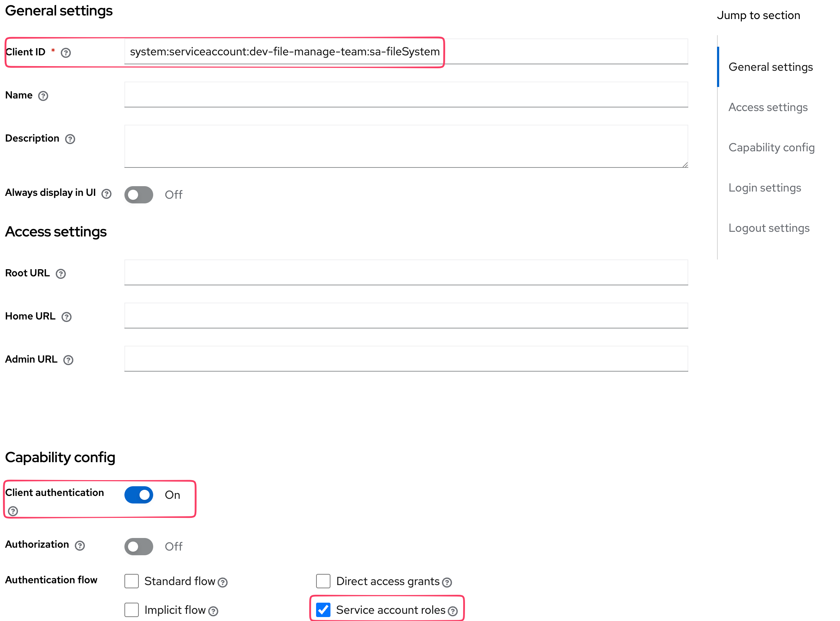
Task: Click help icon beside Name label
Action: pyautogui.click(x=43, y=96)
